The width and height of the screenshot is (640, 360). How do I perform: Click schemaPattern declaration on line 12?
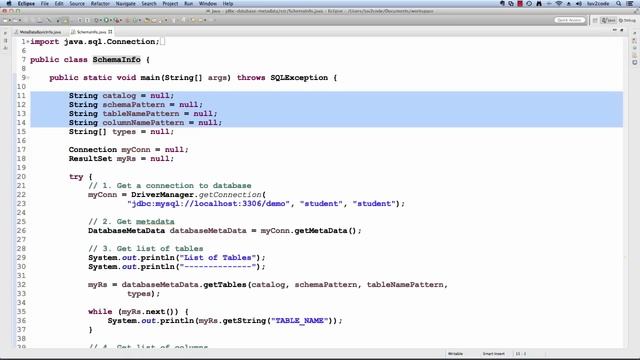click(x=133, y=104)
